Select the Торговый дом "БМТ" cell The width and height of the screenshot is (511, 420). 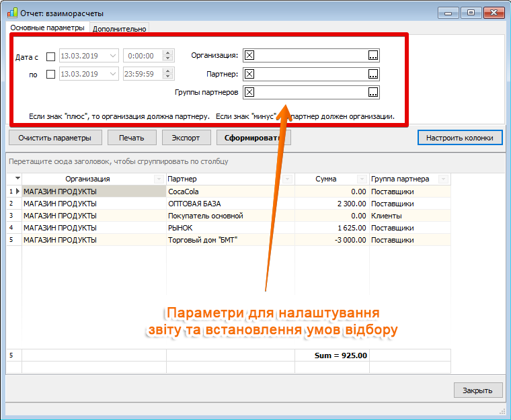[x=231, y=240]
